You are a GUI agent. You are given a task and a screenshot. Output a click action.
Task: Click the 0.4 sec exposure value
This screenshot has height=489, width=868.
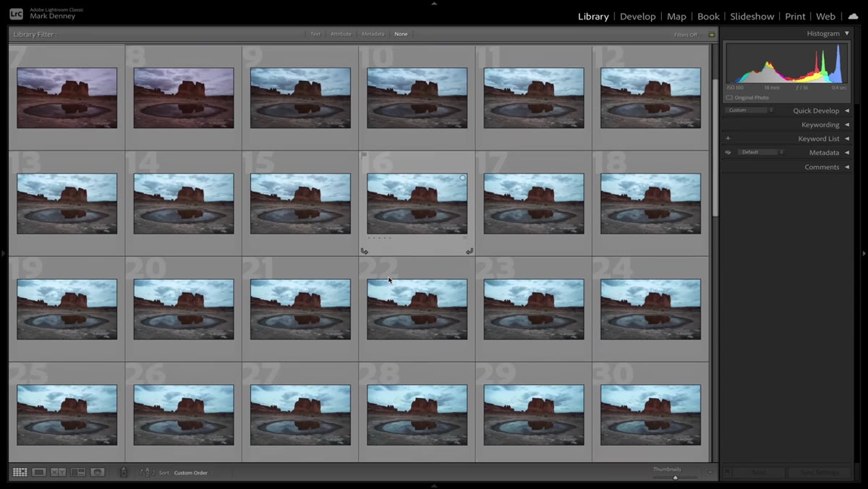(839, 88)
